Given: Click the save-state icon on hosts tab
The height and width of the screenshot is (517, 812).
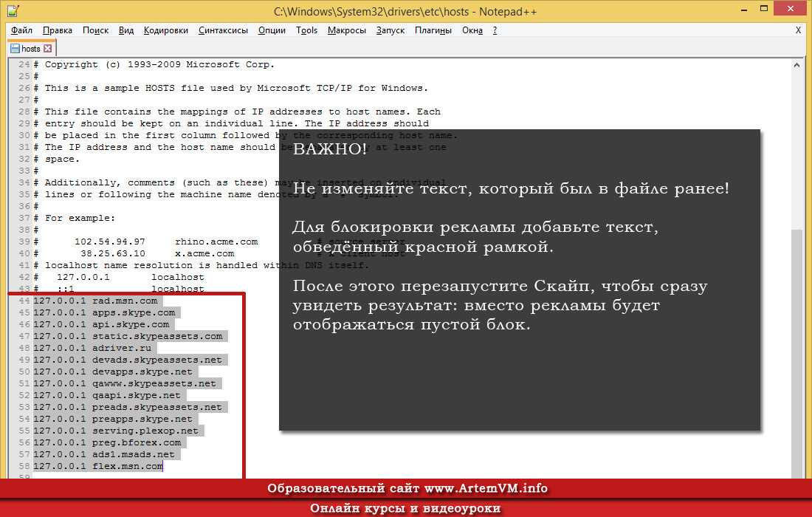Looking at the screenshot, I should tap(15, 49).
